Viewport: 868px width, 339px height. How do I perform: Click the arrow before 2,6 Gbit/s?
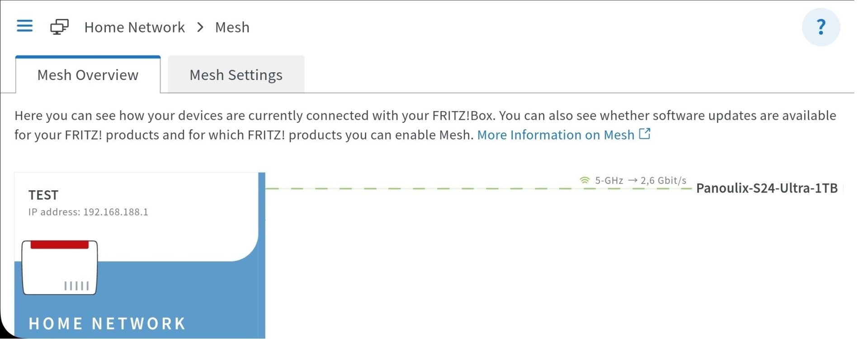[x=632, y=180]
